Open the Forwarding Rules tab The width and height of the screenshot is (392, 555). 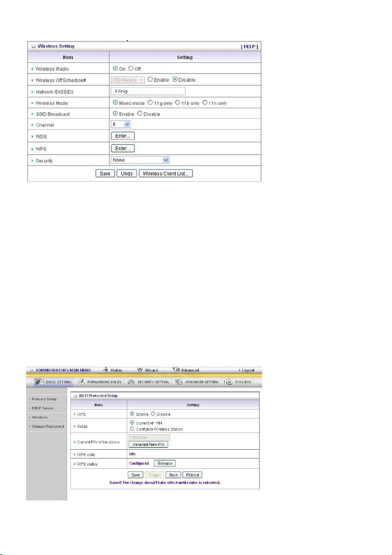point(99,382)
